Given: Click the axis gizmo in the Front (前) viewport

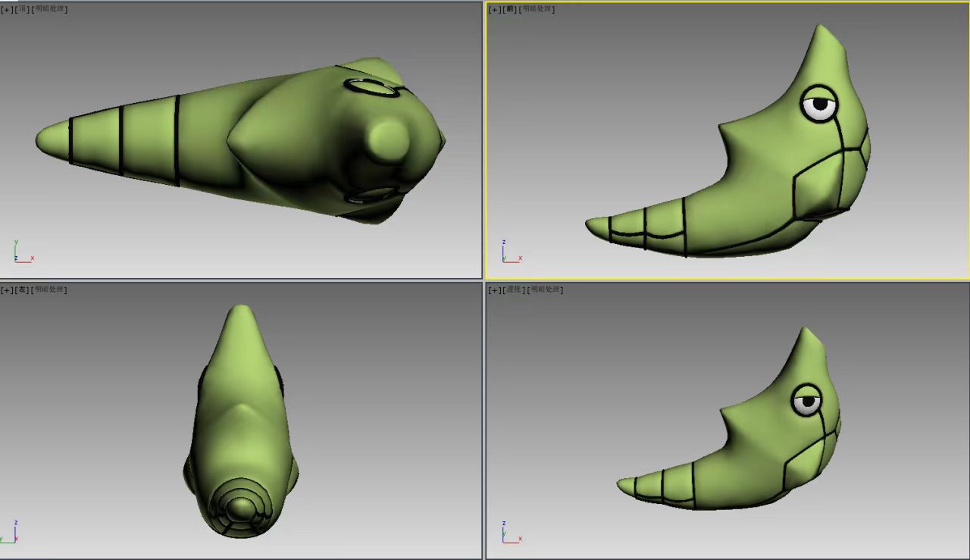Looking at the screenshot, I should [512, 252].
